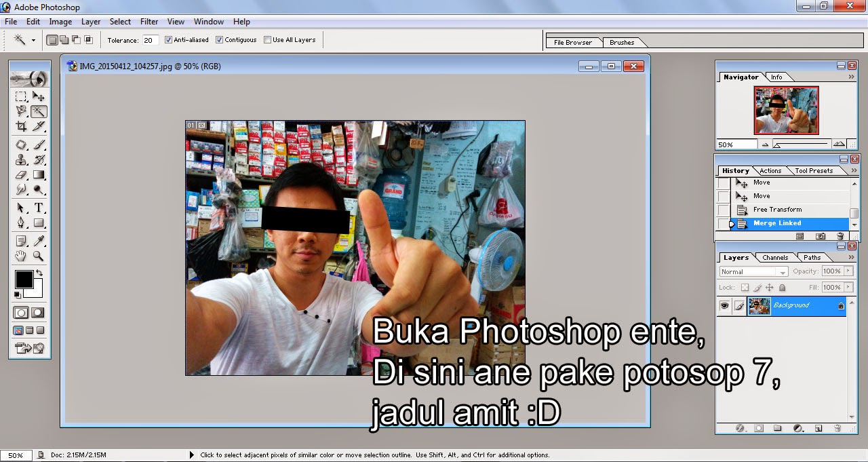Image resolution: width=868 pixels, height=462 pixels.
Task: Switch to Standard editing mode
Action: click(x=21, y=313)
